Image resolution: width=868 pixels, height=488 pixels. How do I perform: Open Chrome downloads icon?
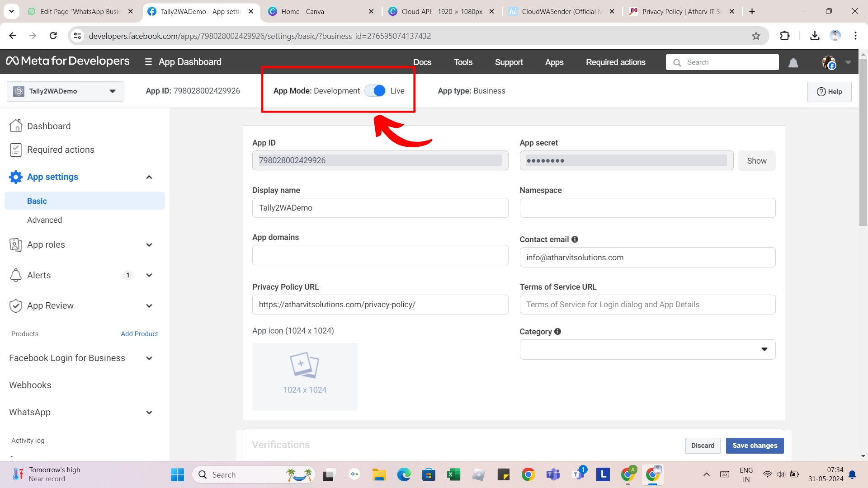pos(815,36)
